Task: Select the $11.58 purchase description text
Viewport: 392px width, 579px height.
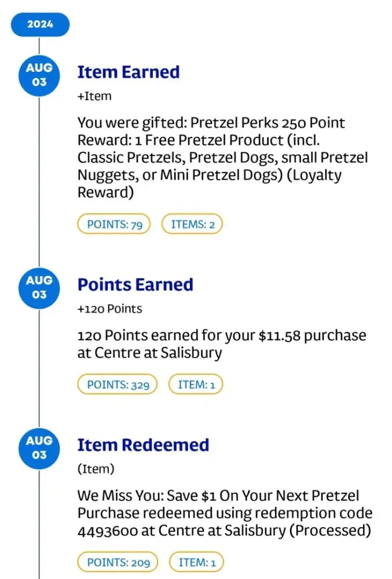Action: (222, 344)
